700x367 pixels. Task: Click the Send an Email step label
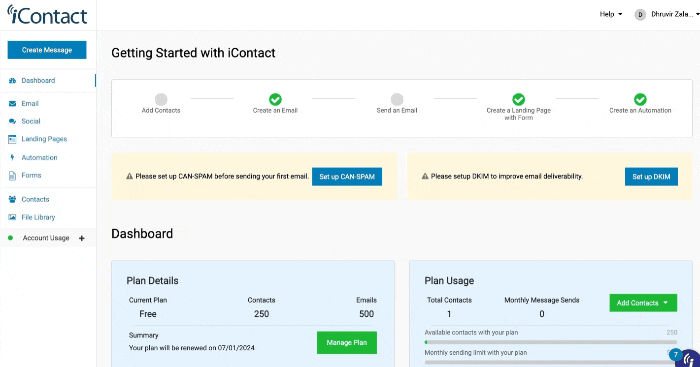[397, 110]
